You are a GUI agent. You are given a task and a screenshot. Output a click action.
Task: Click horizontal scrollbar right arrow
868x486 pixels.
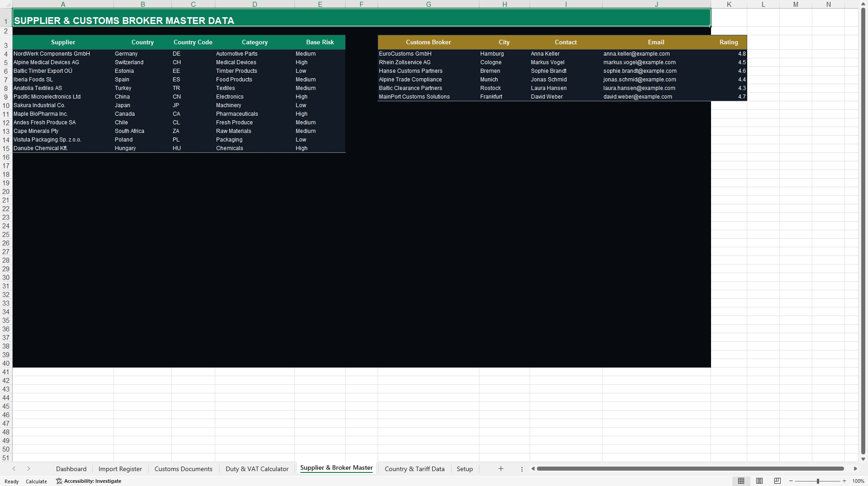855,469
